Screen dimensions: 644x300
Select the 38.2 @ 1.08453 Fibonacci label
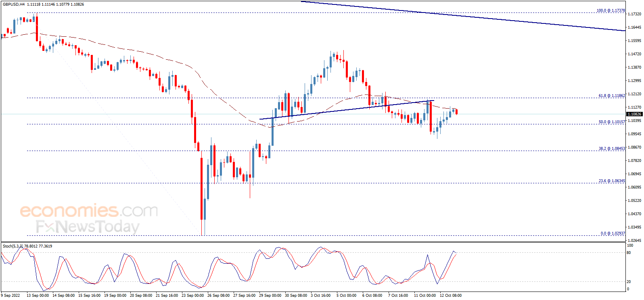coord(612,149)
